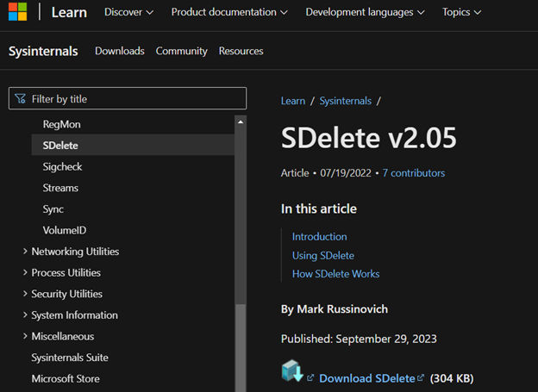The height and width of the screenshot is (392, 538).
Task: Open the 7 contributors link
Action: tap(414, 173)
